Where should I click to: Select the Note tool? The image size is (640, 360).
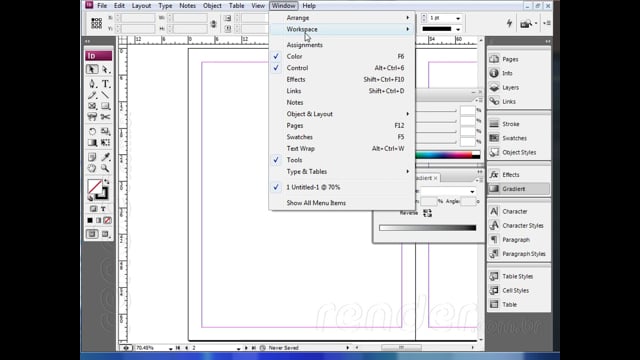point(92,157)
